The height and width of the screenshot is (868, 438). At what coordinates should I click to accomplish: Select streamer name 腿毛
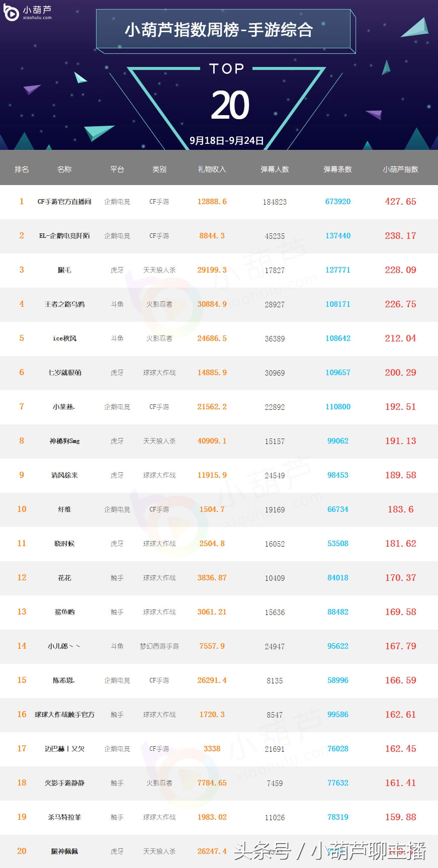pyautogui.click(x=64, y=270)
